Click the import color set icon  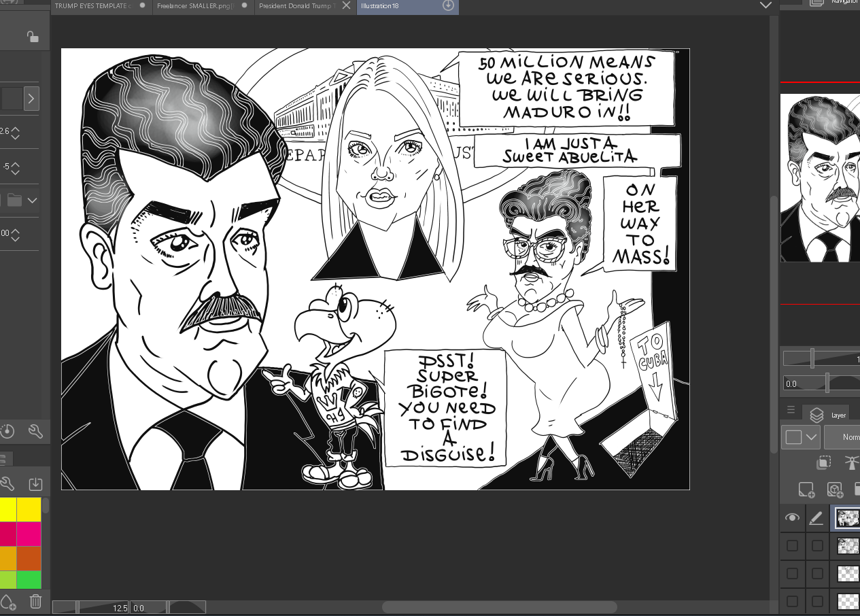point(36,484)
